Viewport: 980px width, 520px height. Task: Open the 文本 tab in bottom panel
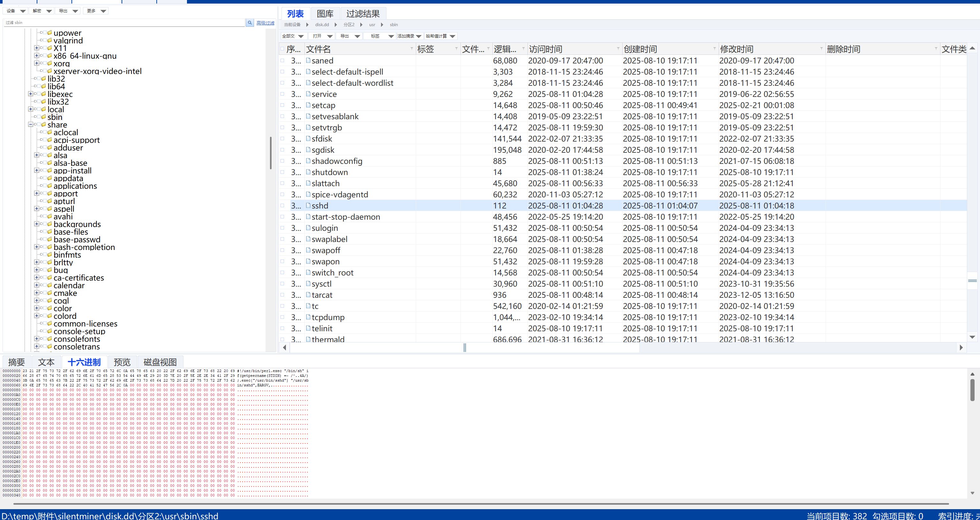tap(46, 362)
